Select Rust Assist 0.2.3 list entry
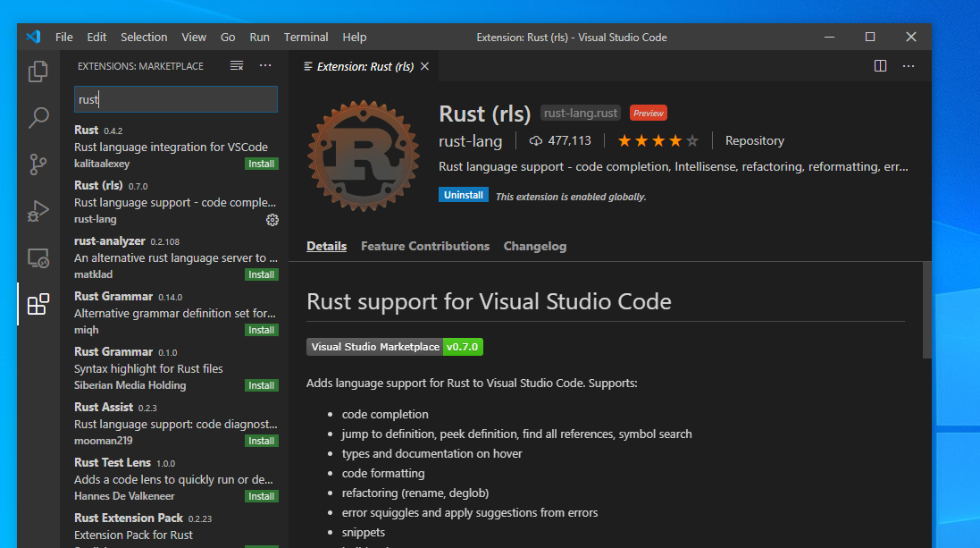 click(176, 424)
